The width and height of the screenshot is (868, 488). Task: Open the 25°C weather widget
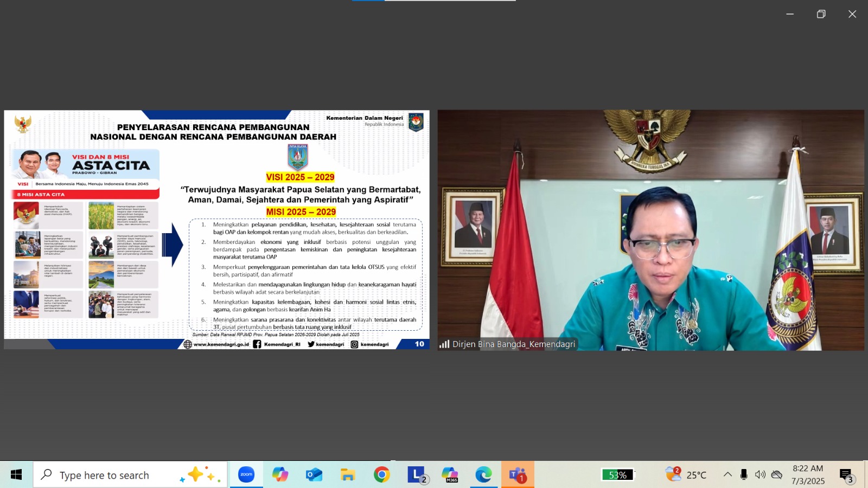click(686, 474)
